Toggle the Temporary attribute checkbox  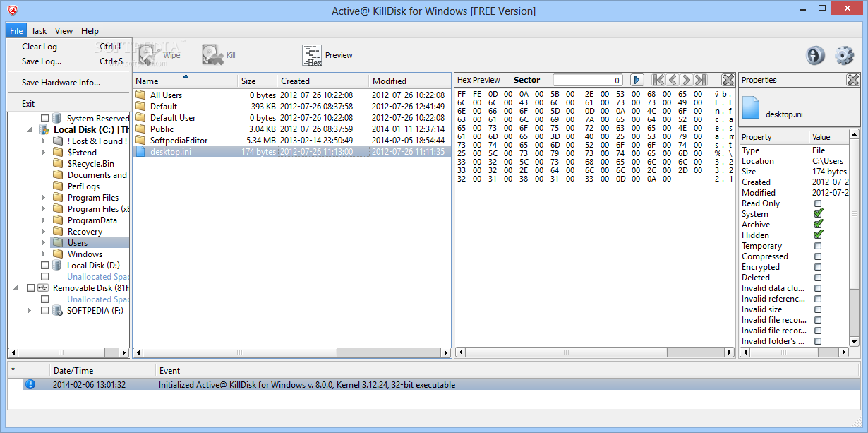click(818, 246)
